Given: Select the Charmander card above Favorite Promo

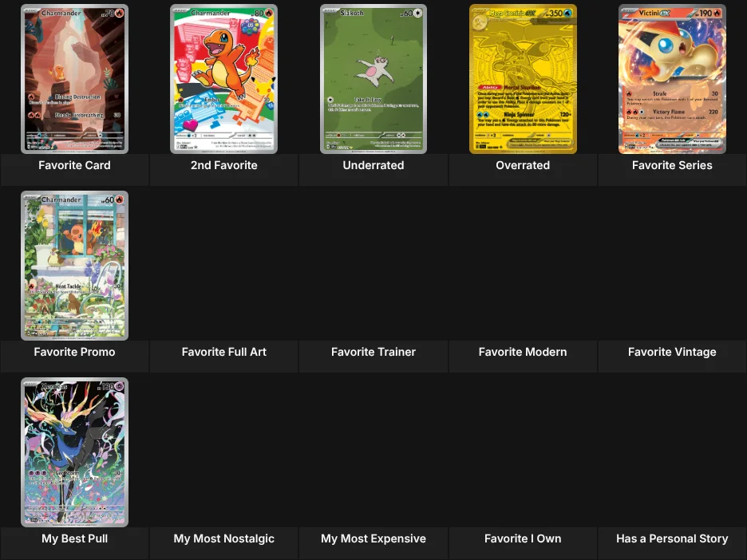Looking at the screenshot, I should point(74,266).
